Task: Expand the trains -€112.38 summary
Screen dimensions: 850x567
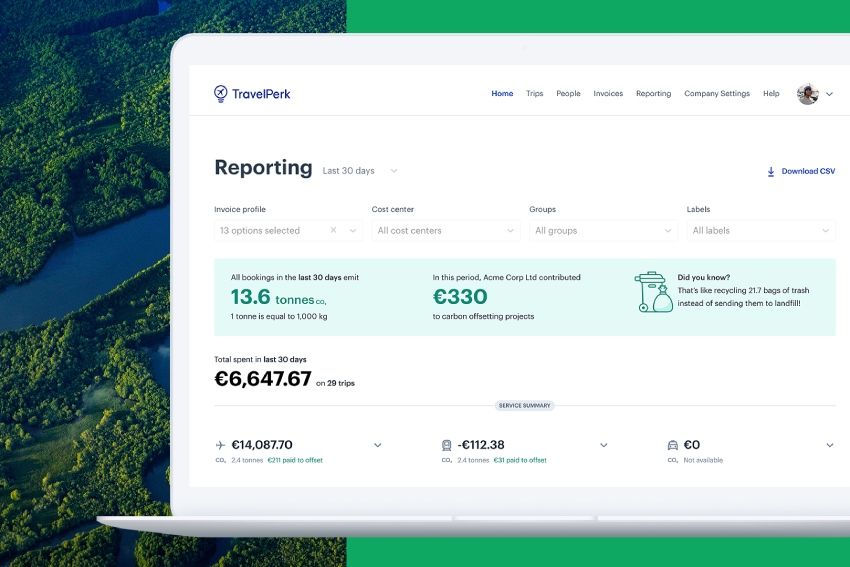Action: [603, 445]
